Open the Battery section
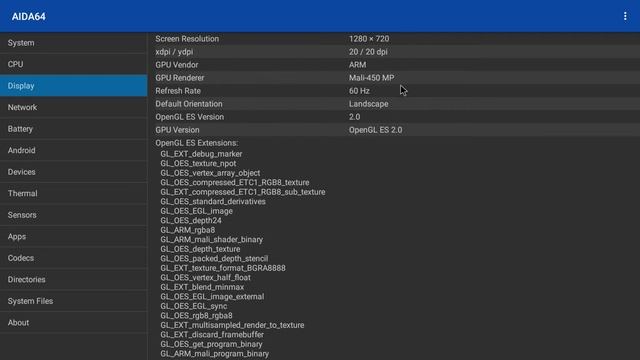Image resolution: width=640 pixels, height=360 pixels. pos(73,129)
